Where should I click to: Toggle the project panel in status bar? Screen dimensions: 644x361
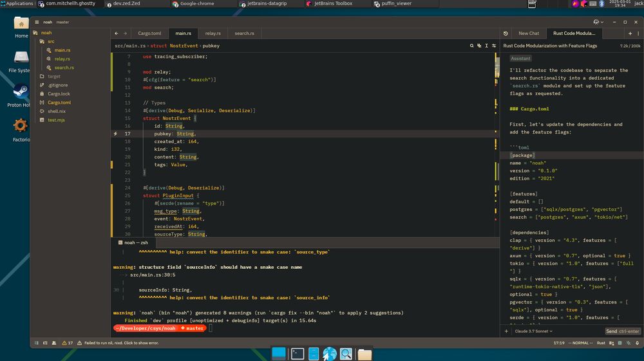[35, 343]
